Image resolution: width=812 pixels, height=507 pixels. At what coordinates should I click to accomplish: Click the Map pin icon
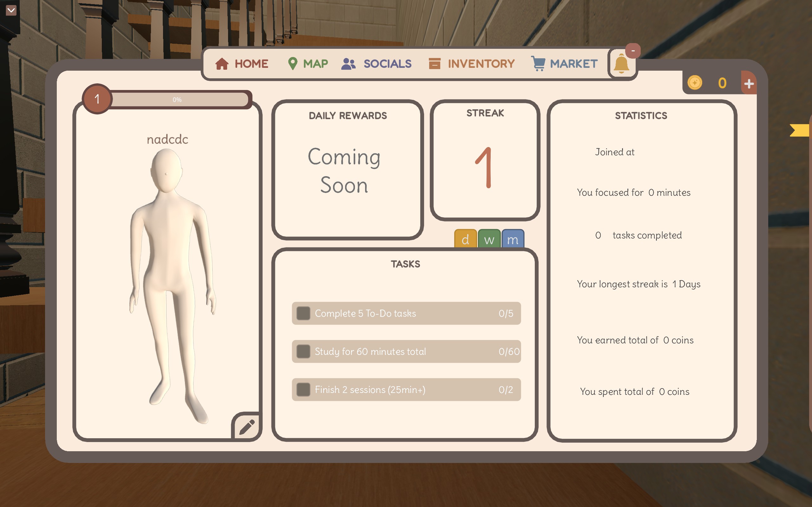point(292,63)
